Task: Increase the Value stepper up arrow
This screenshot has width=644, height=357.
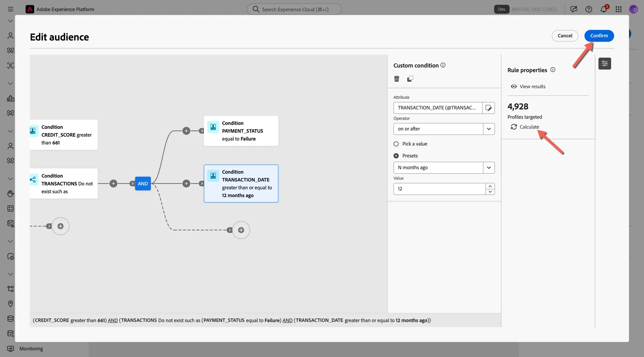Action: (x=490, y=186)
